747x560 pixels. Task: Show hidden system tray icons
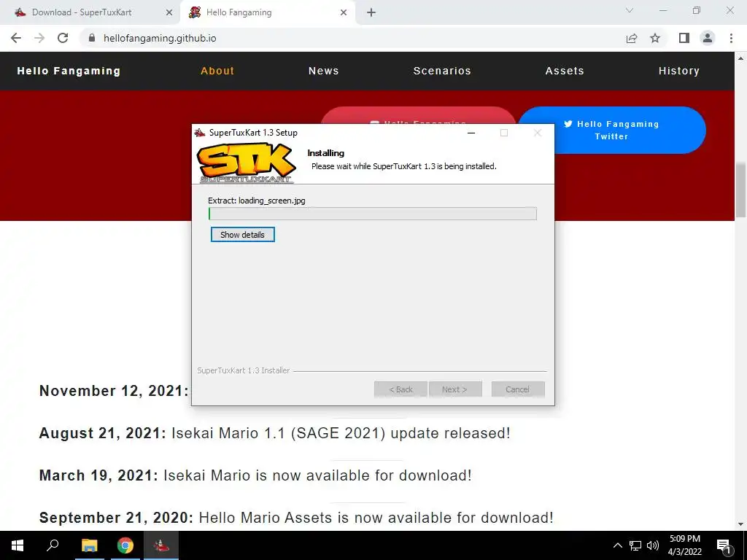tap(617, 545)
